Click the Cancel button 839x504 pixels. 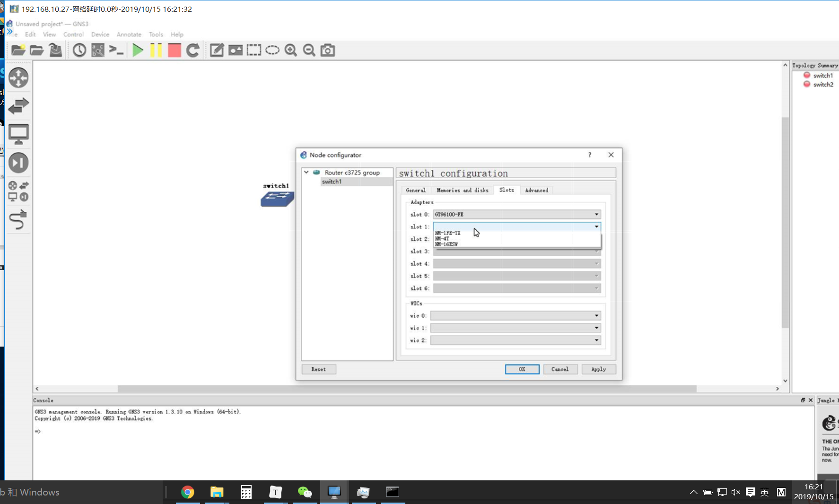(560, 369)
